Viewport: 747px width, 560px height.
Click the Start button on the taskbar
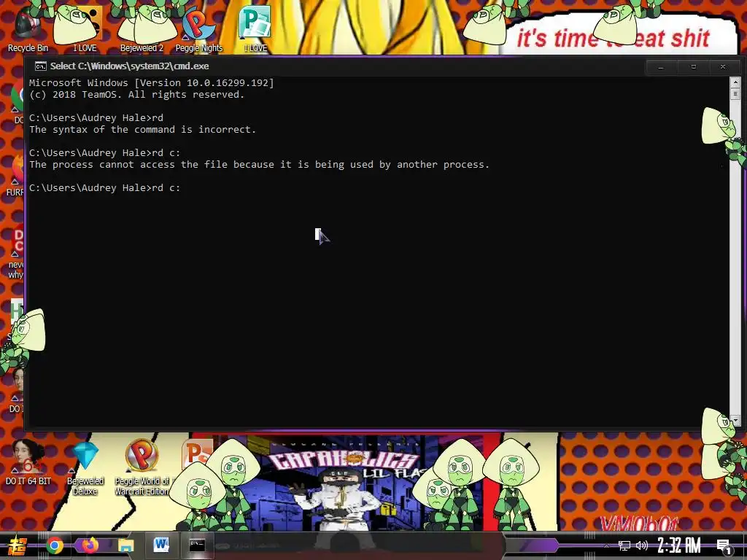tap(18, 545)
